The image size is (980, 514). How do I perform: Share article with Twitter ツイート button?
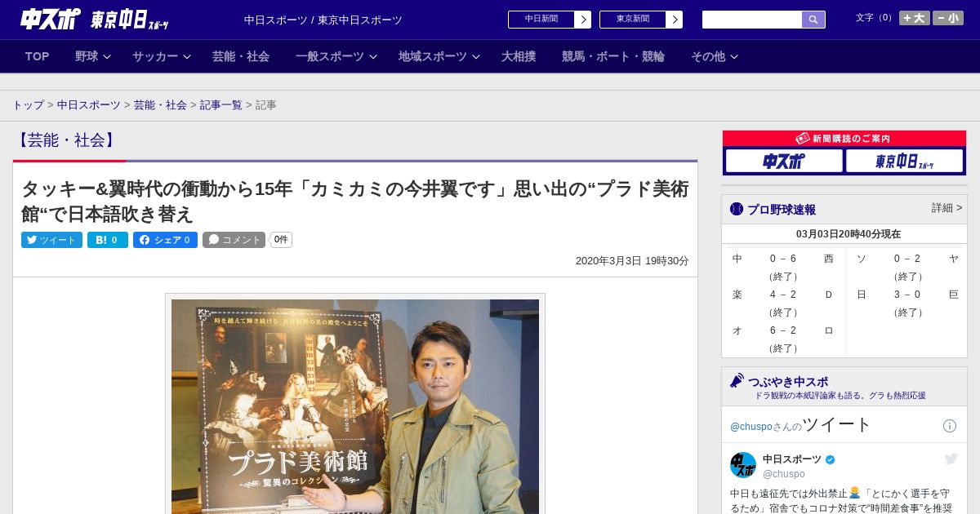pyautogui.click(x=51, y=240)
